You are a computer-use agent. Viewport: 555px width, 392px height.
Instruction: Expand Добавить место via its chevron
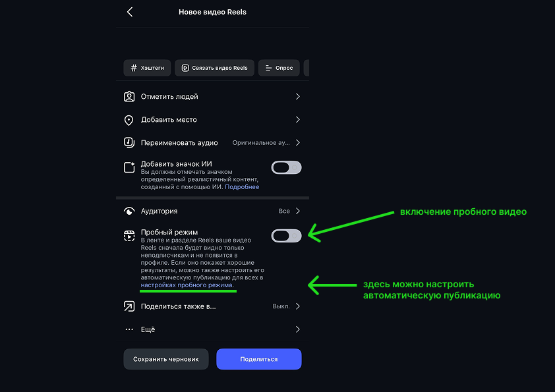tap(298, 120)
